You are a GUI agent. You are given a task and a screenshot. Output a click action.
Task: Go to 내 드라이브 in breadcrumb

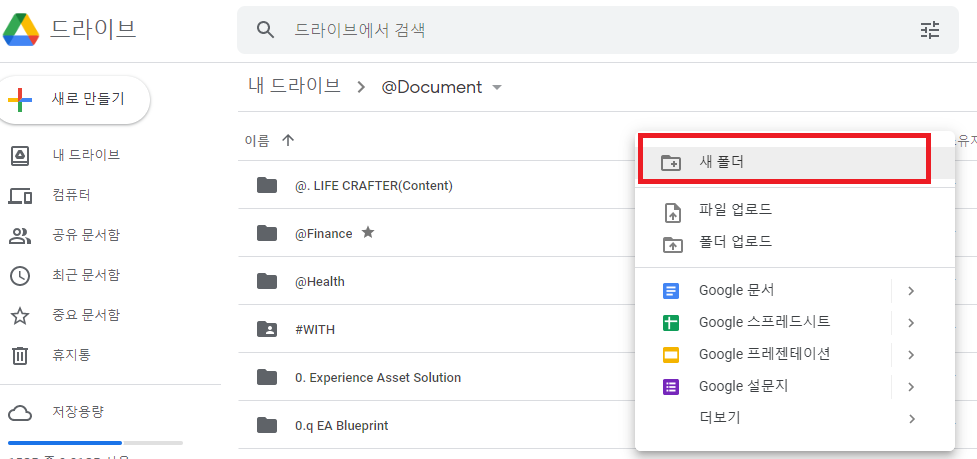point(295,86)
